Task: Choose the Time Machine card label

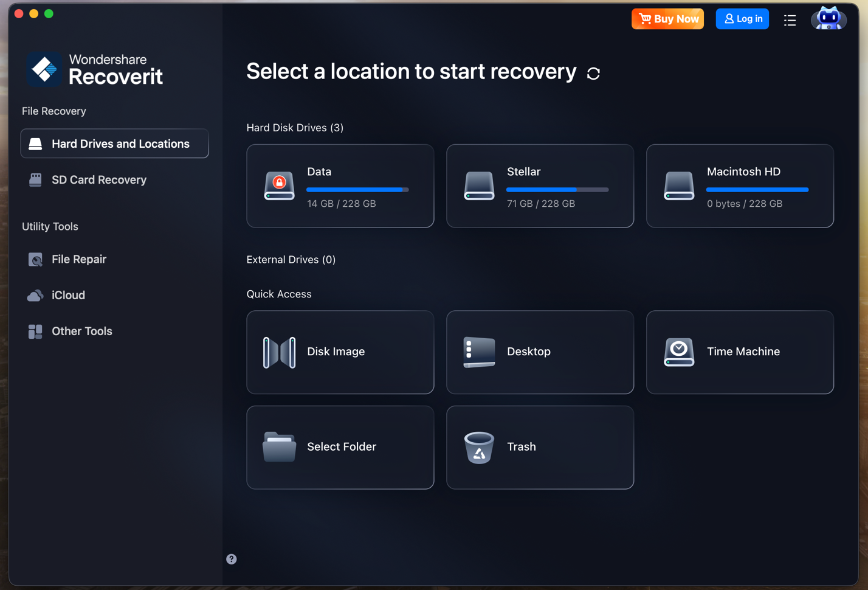Action: (743, 352)
